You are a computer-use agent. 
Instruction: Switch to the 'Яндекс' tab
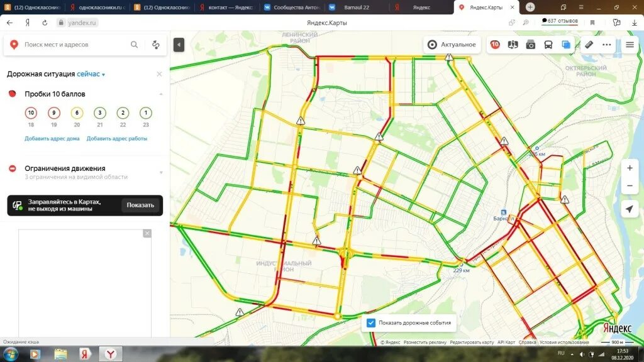coord(421,8)
